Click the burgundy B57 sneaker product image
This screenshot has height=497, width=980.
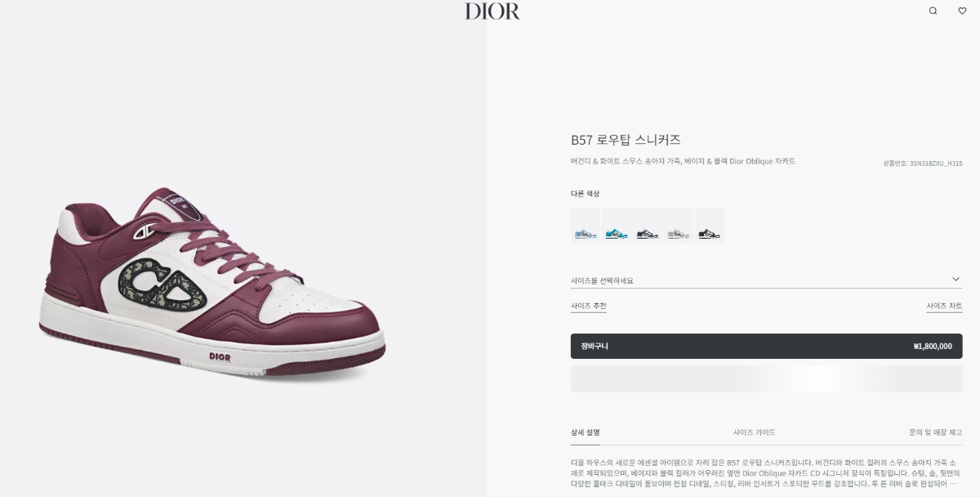pos(212,282)
